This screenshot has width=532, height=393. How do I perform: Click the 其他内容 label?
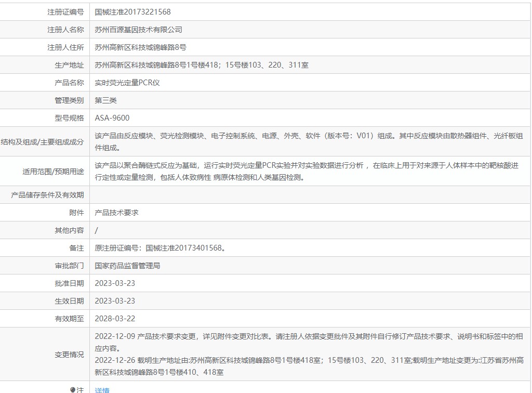pyautogui.click(x=69, y=230)
